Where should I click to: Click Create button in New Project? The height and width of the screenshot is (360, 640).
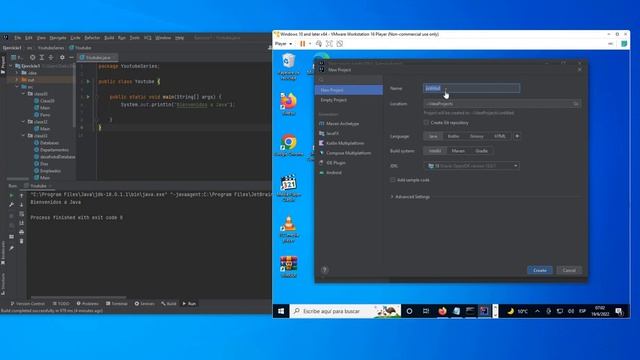(540, 270)
